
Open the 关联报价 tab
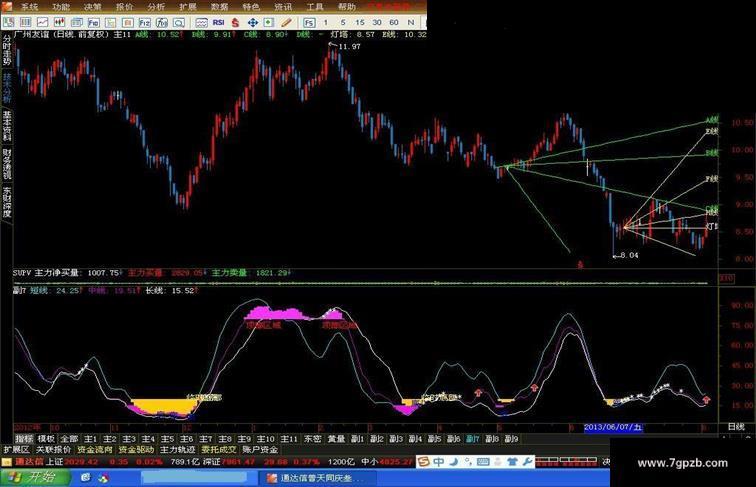point(54,449)
